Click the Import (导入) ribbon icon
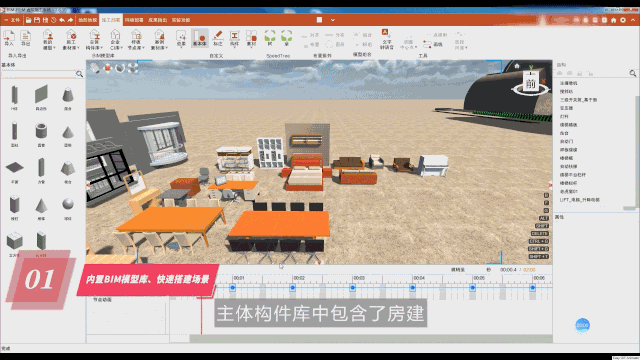 [9, 38]
